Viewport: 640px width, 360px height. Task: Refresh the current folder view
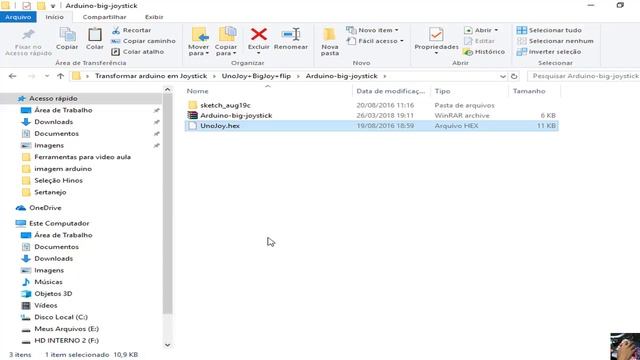click(x=514, y=76)
